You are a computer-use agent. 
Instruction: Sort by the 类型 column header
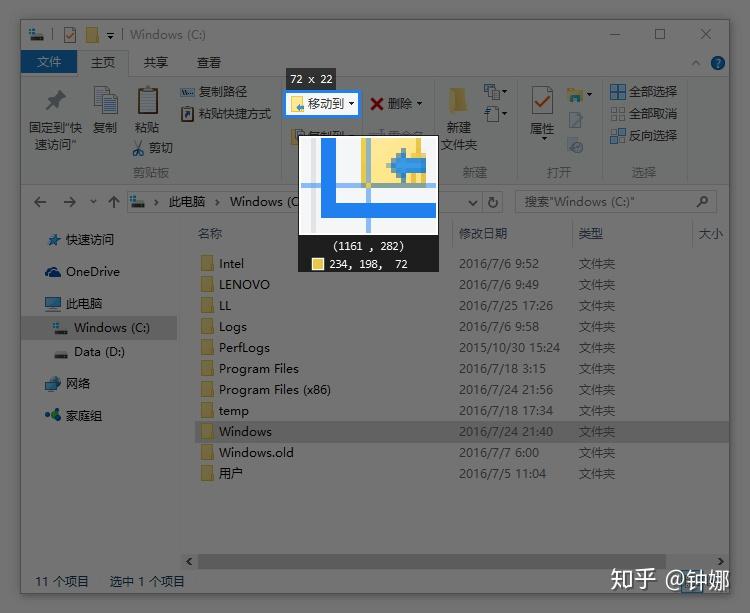[x=590, y=233]
